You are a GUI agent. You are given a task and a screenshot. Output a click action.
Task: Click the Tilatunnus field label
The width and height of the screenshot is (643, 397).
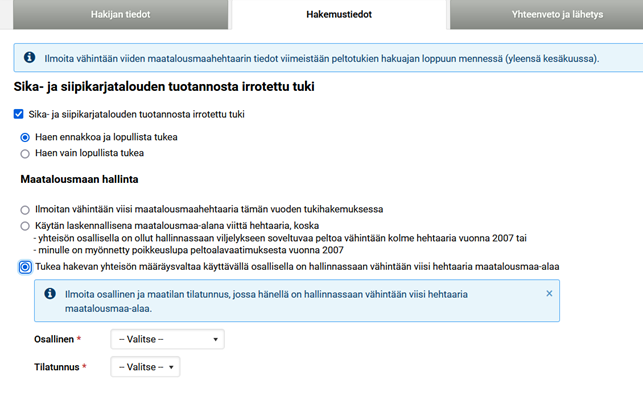(57, 367)
